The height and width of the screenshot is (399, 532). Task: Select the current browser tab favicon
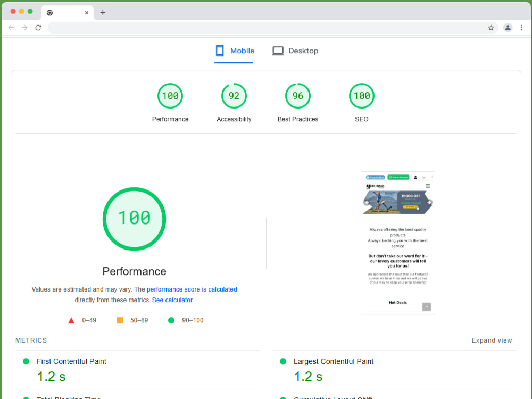tap(49, 13)
